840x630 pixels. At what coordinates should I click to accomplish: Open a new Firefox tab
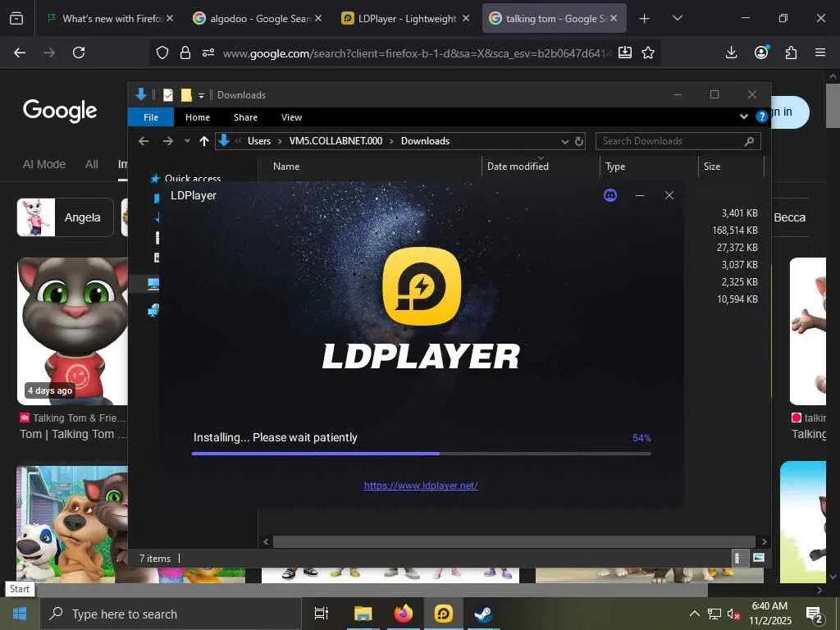[645, 19]
